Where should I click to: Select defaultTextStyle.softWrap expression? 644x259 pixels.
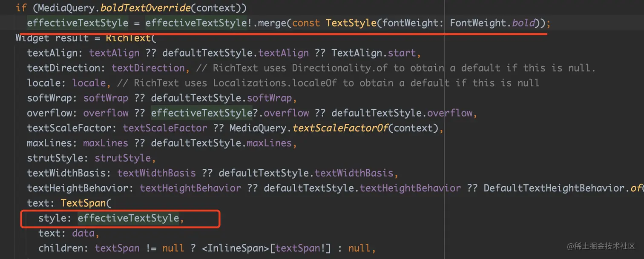tap(221, 98)
